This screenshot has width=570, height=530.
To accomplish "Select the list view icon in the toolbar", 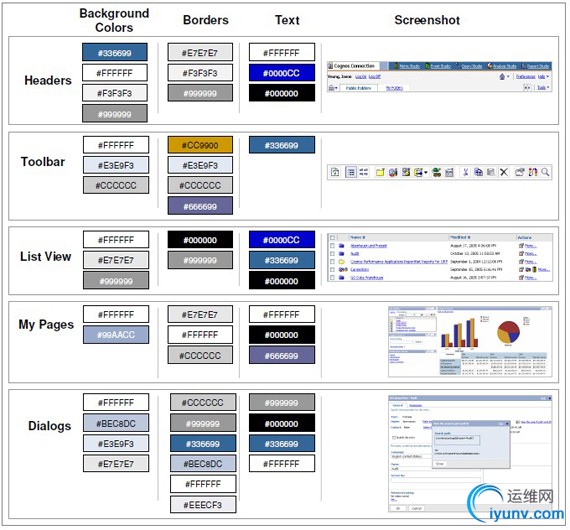I will 351,172.
